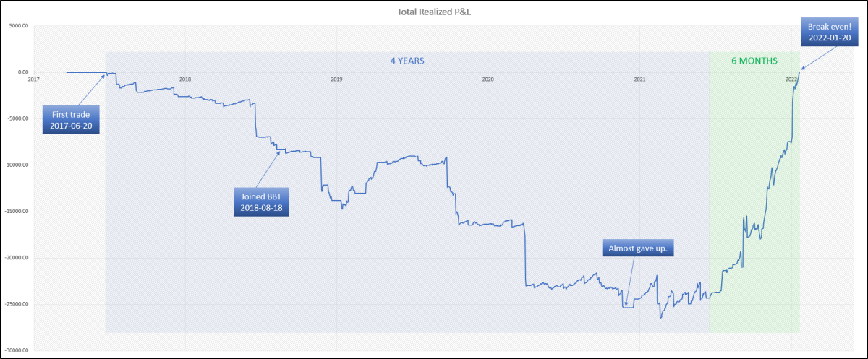Click the -25000.00 y-axis label
Image resolution: width=868 pixels, height=359 pixels.
[x=16, y=304]
